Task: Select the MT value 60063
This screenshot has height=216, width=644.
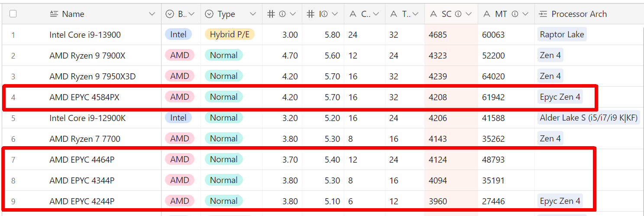Action: coord(493,35)
